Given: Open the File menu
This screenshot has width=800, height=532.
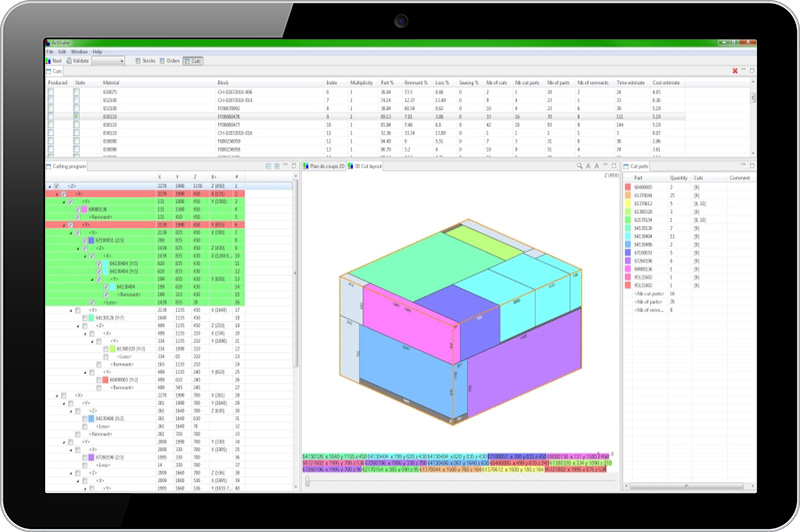Looking at the screenshot, I should click(x=50, y=51).
